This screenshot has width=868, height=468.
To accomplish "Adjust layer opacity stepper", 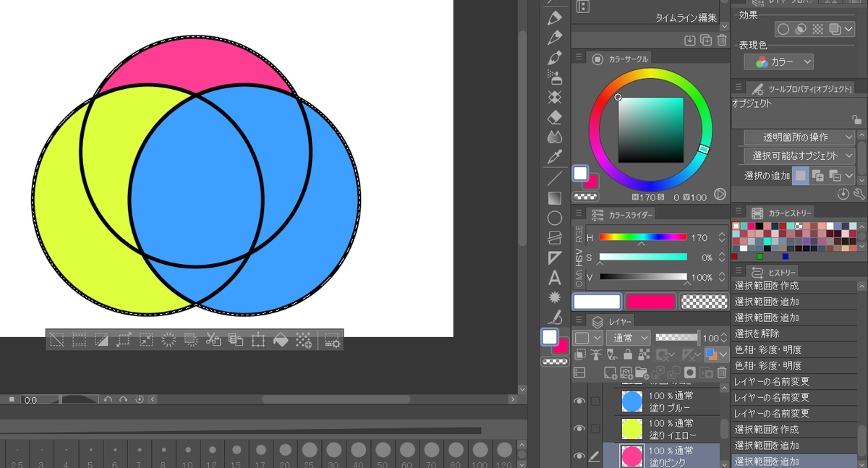I will click(x=725, y=338).
